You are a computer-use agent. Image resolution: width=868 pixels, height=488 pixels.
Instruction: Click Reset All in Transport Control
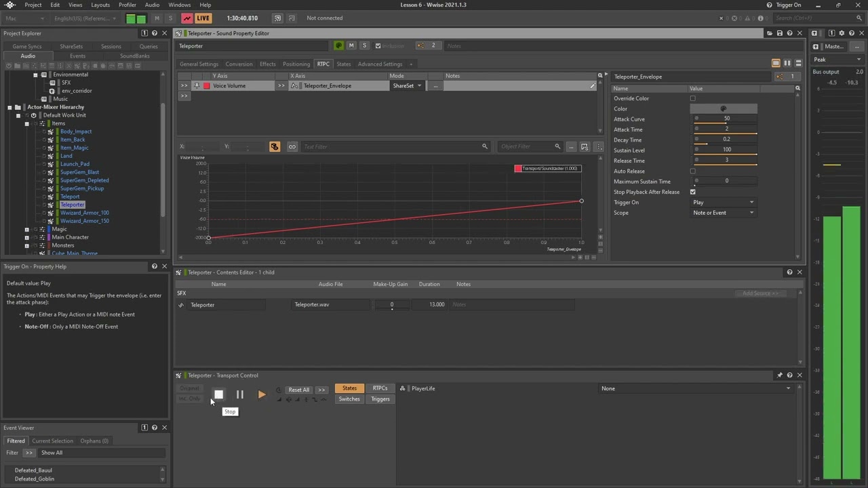(298, 390)
